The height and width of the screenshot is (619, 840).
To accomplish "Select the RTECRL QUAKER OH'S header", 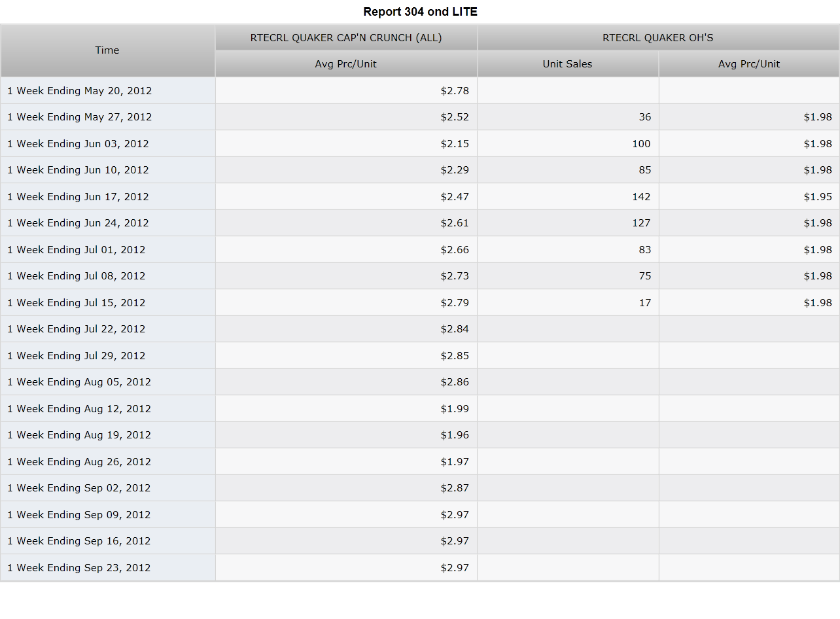I will [x=658, y=38].
